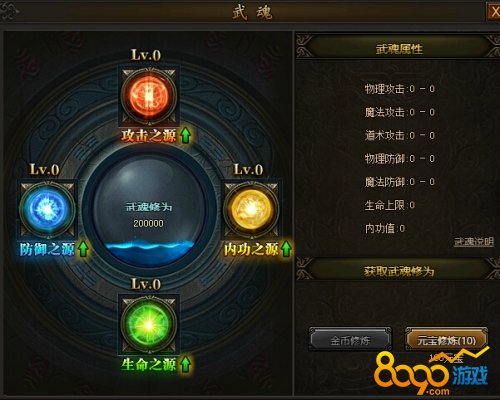Image resolution: width=500 pixels, height=400 pixels.
Task: Click the central 武魂修为 sphere
Action: pos(149,207)
